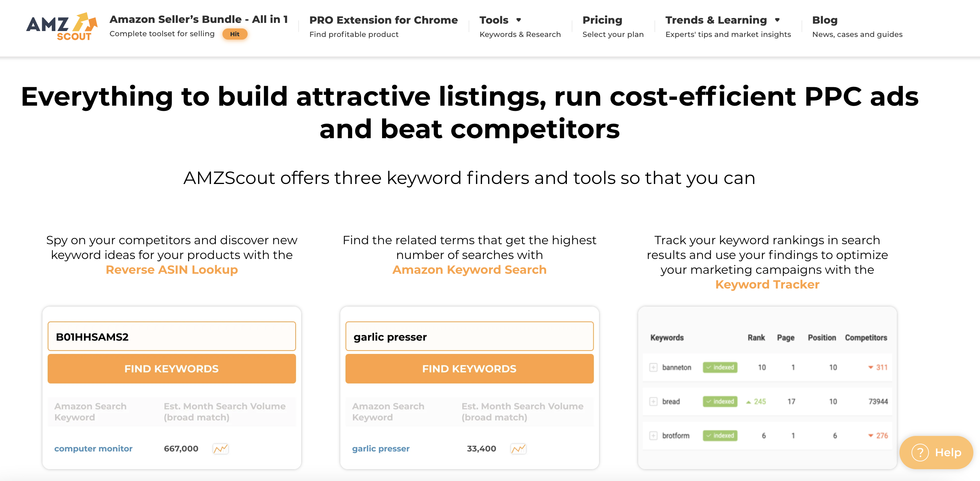The width and height of the screenshot is (980, 481).
Task: Click the indexed badge for banneton
Action: 720,367
